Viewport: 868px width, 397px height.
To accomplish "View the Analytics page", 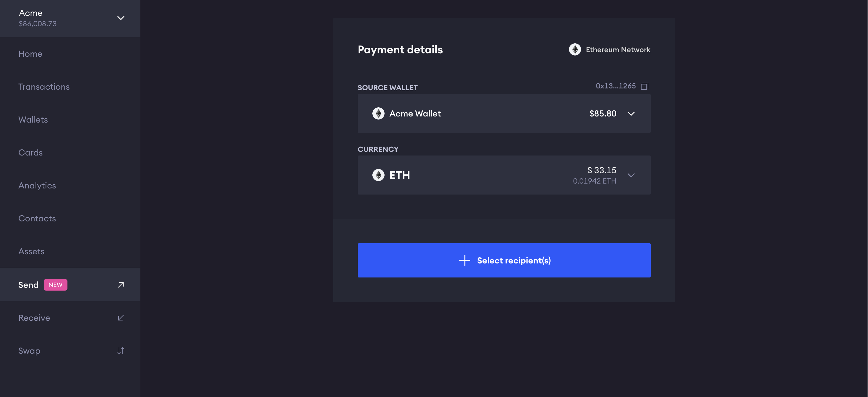I will tap(37, 185).
